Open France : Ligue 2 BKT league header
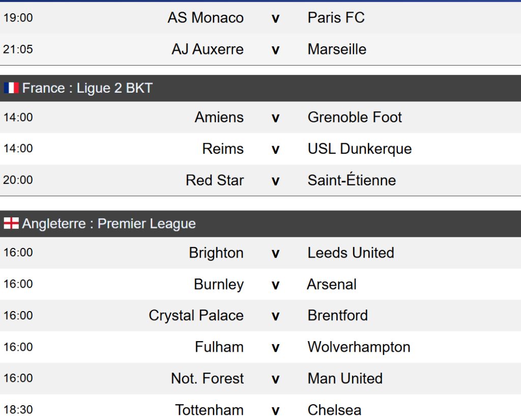The image size is (521, 420). 87,88
